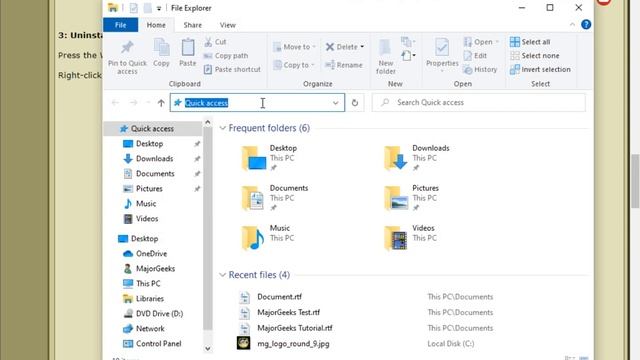Click Invert selection in ribbon
This screenshot has width=640, height=360.
(540, 69)
